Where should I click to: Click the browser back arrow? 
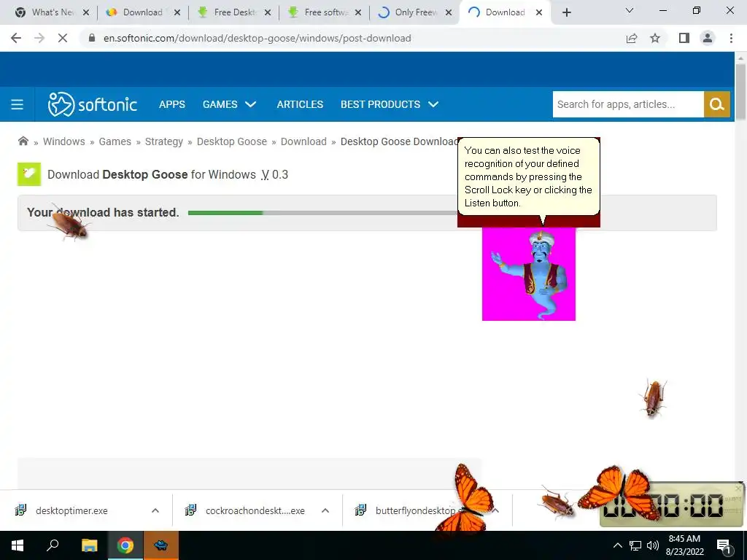(16, 38)
